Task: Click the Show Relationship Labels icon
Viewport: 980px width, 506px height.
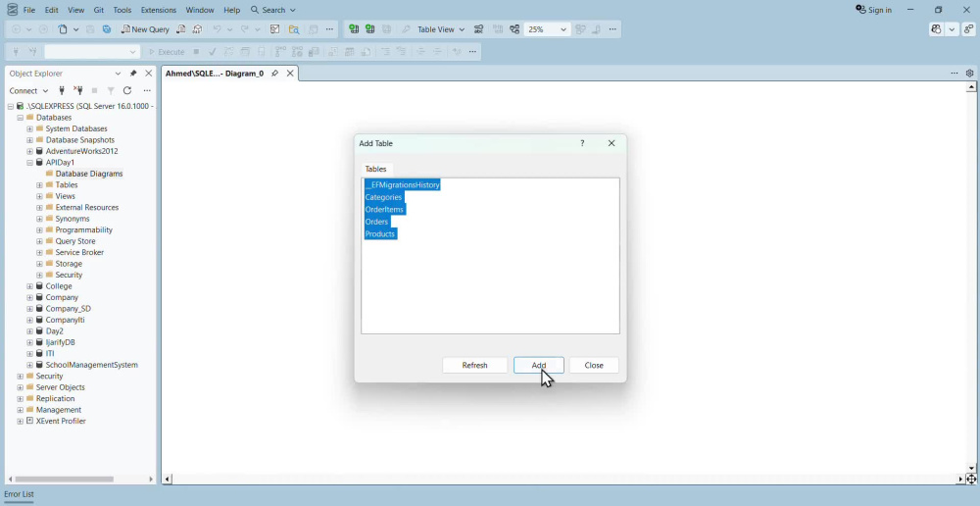Action: click(479, 29)
